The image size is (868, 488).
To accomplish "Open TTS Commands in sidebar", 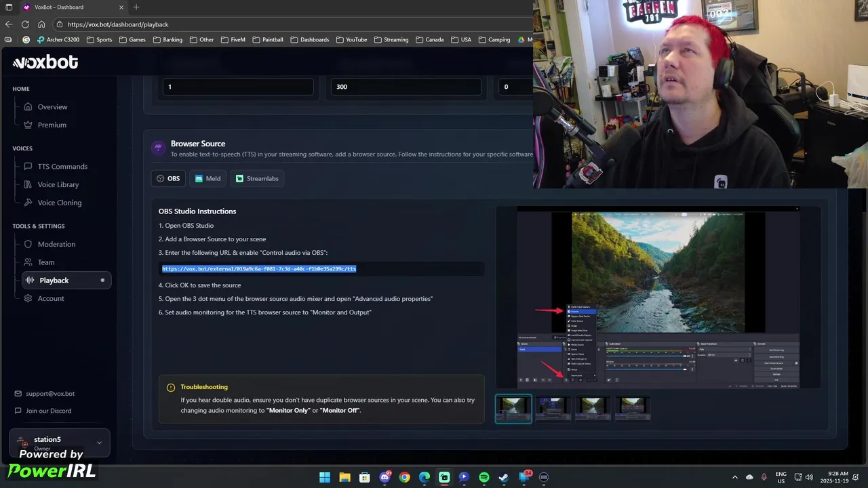I will 62,167.
